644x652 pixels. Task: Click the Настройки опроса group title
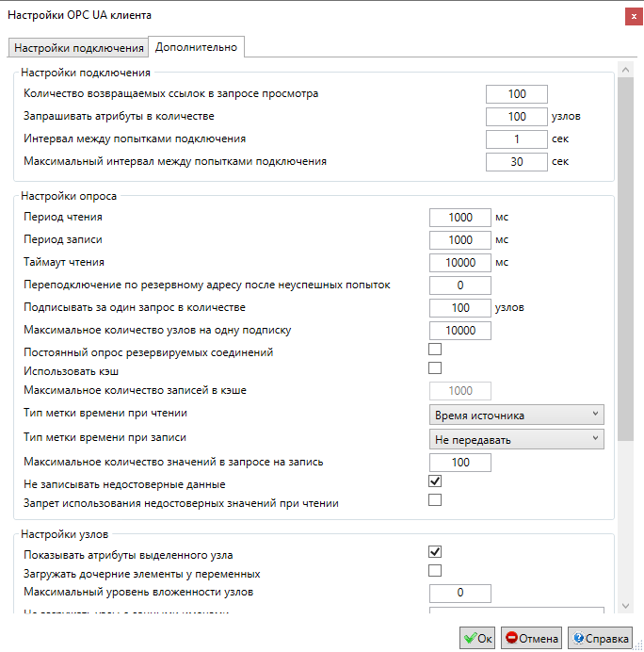pyautogui.click(x=69, y=196)
